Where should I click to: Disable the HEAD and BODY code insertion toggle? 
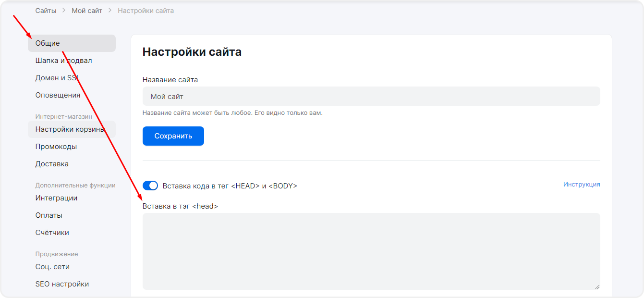[150, 186]
